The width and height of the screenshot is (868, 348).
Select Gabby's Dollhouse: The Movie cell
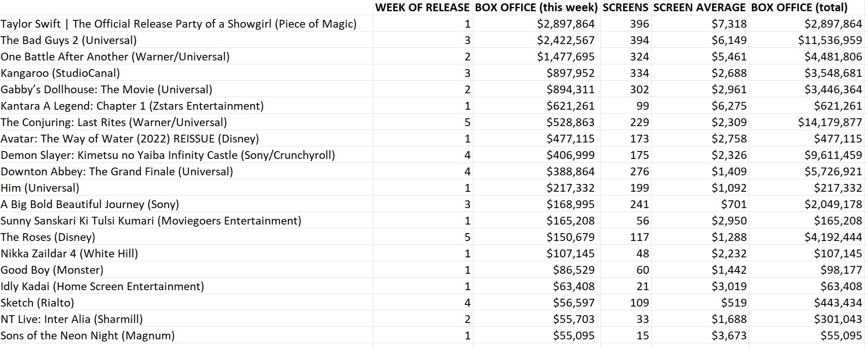pos(106,89)
